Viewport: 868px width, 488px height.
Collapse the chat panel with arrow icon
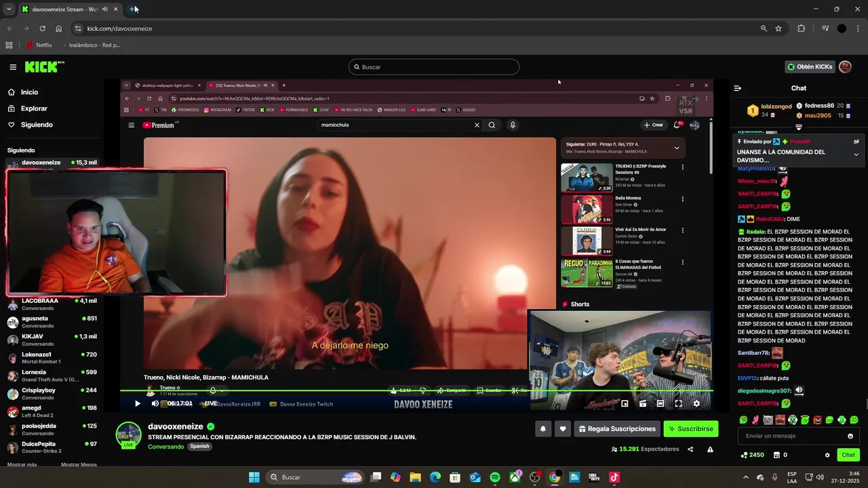tap(738, 88)
